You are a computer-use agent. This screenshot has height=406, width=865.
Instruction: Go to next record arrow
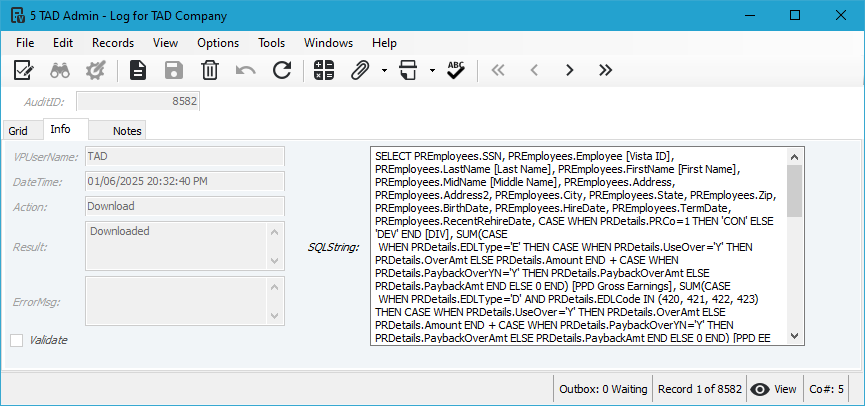[x=570, y=70]
